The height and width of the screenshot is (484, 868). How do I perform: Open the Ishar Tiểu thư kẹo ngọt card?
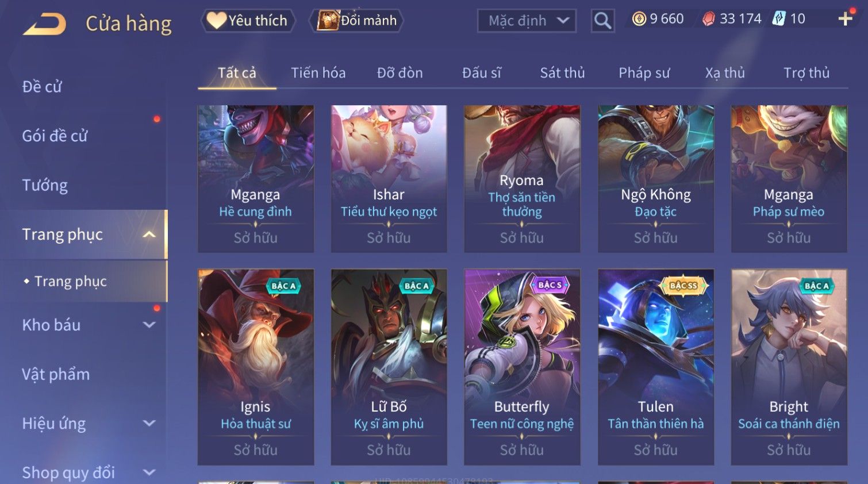tap(389, 179)
